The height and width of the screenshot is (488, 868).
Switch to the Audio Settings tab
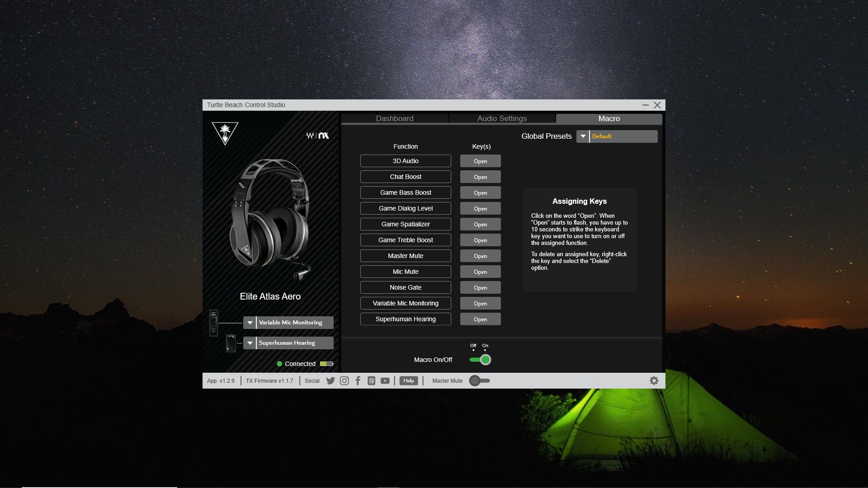click(x=502, y=118)
